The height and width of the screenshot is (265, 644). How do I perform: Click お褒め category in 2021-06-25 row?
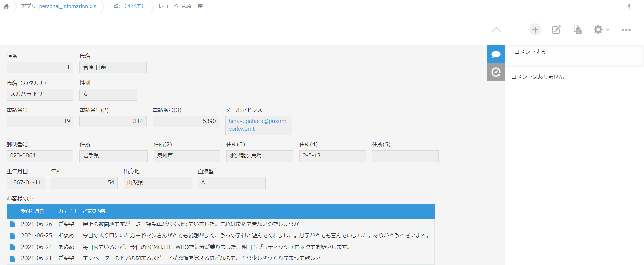tap(66, 235)
